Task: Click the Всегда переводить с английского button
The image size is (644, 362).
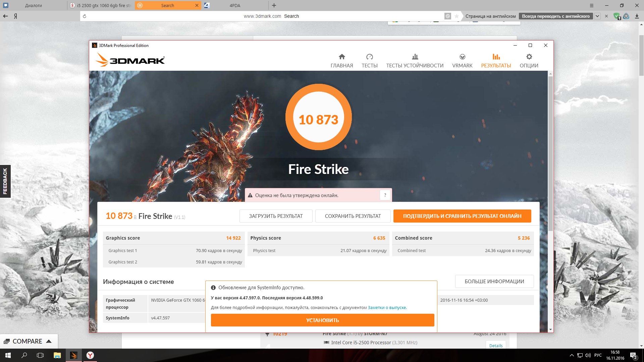Action: [x=555, y=16]
